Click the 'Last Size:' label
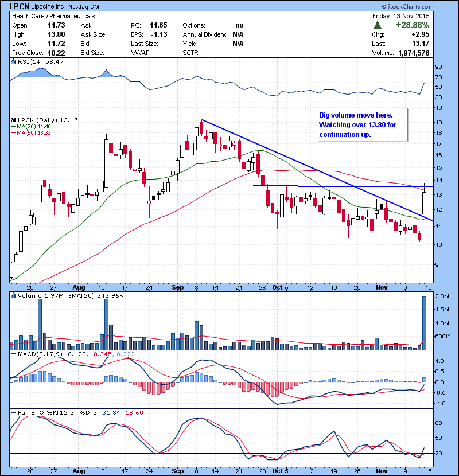The width and height of the screenshot is (459, 476). 145,44
